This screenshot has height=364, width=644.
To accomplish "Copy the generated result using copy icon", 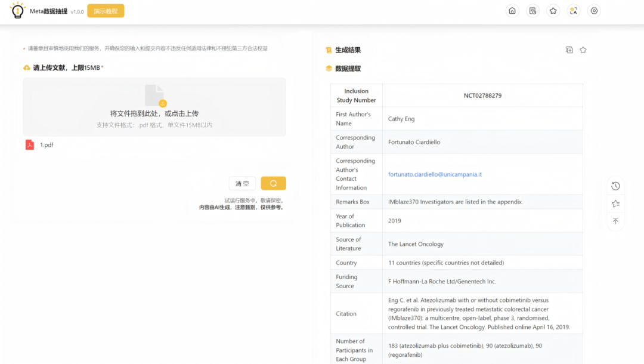I will tap(569, 50).
